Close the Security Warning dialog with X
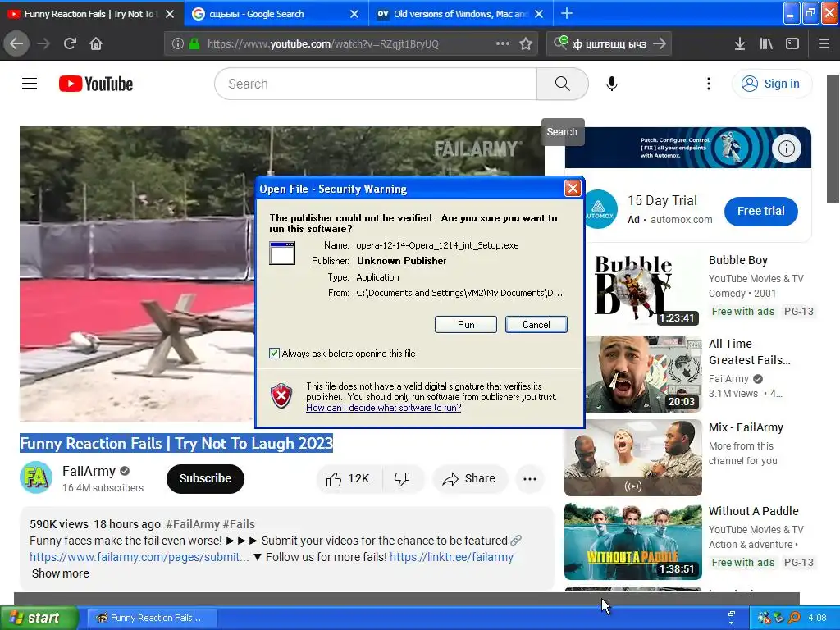The width and height of the screenshot is (840, 630). point(573,189)
